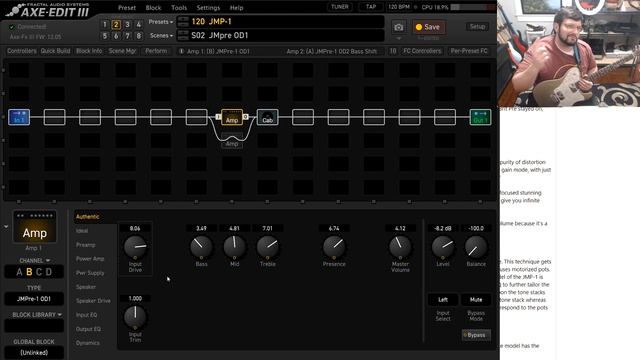Open the Speaker Drive page tab
The image size is (640, 360).
[x=93, y=301]
